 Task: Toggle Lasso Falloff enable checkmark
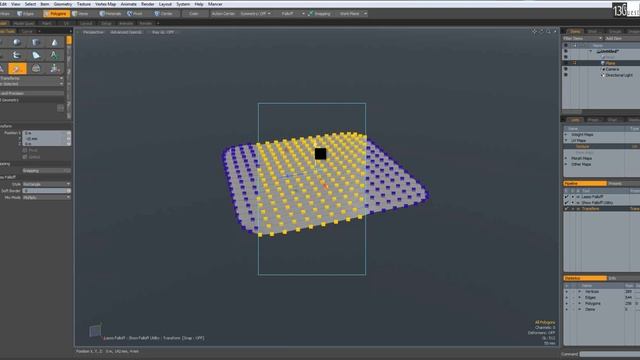pos(566,197)
